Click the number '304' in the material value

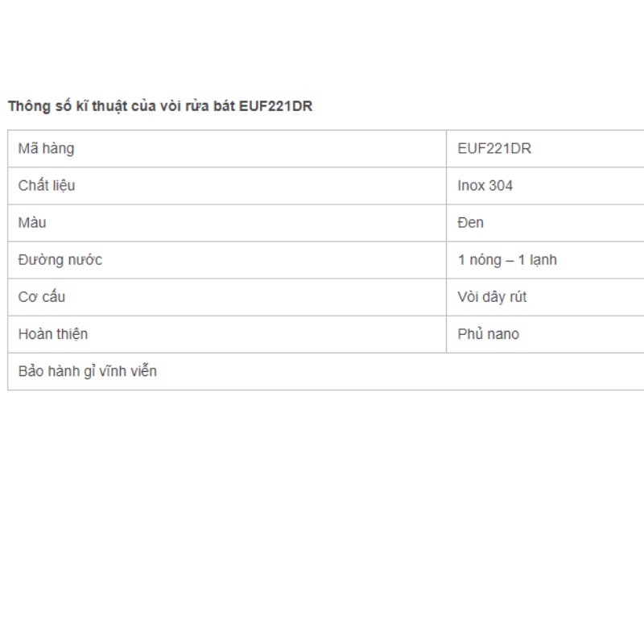click(x=501, y=186)
